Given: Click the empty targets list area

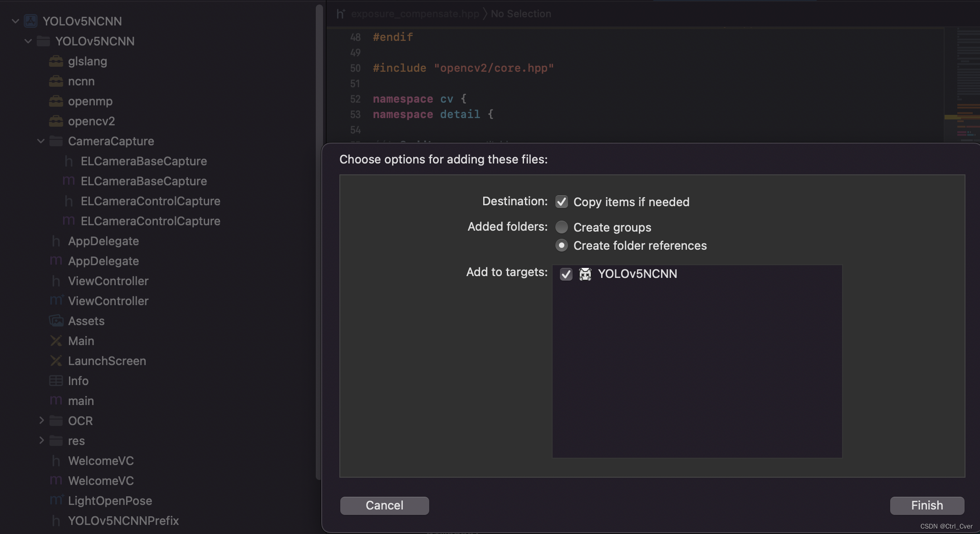Looking at the screenshot, I should [x=697, y=370].
